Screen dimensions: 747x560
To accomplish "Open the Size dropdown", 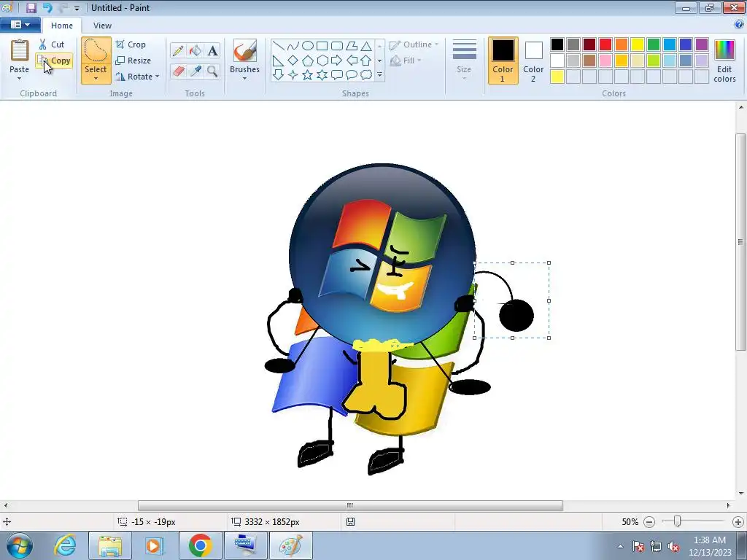I will [464, 61].
